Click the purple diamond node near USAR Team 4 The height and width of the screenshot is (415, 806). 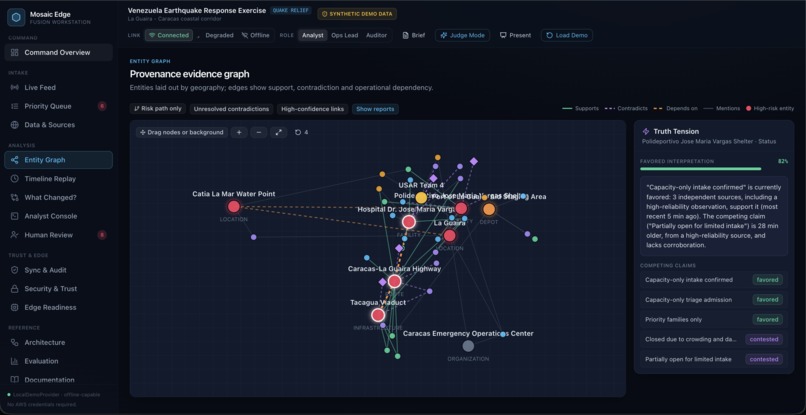433,178
